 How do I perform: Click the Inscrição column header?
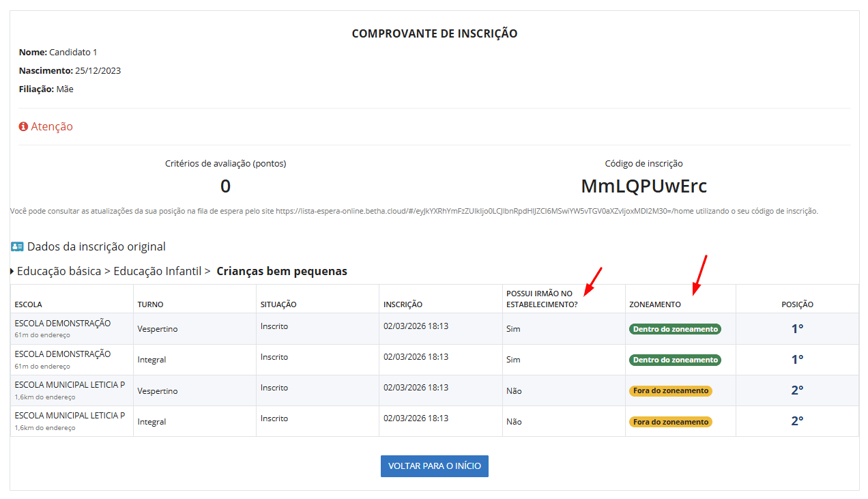[x=403, y=304]
